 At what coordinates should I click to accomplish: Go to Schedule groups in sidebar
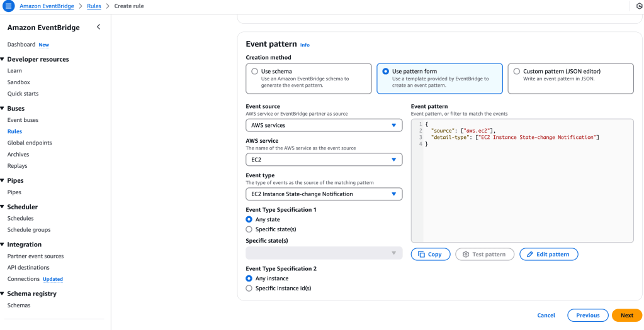29,230
